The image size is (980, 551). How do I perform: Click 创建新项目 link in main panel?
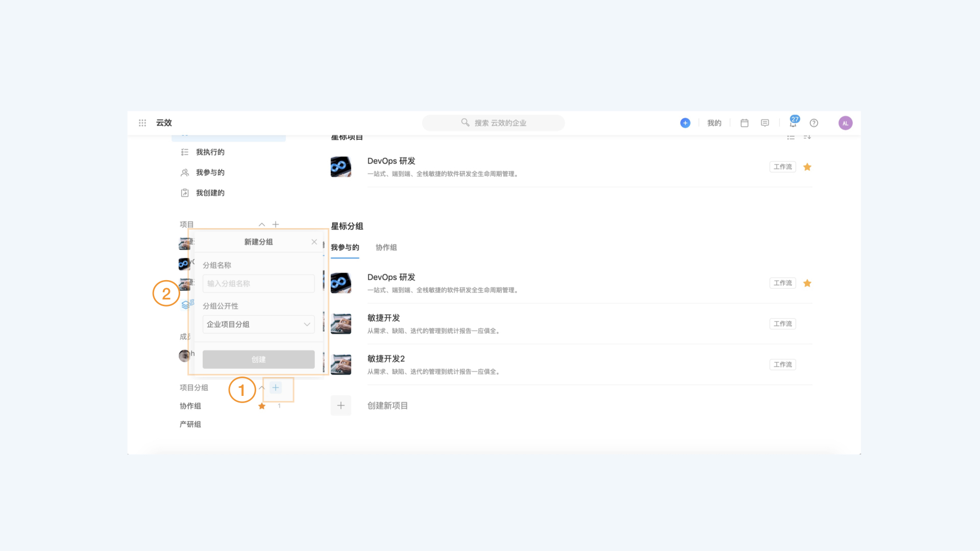(387, 405)
